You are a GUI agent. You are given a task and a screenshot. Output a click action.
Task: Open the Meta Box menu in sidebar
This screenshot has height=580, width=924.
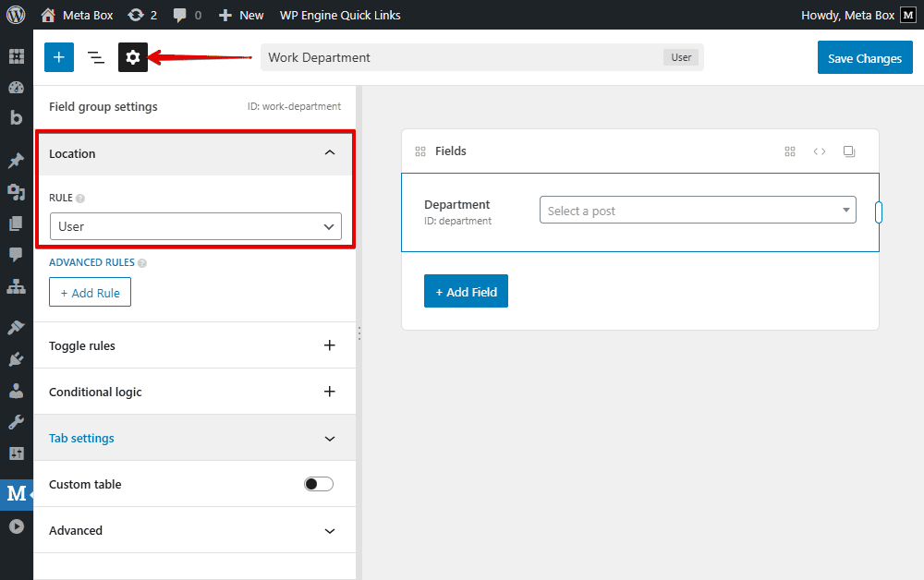[16, 493]
